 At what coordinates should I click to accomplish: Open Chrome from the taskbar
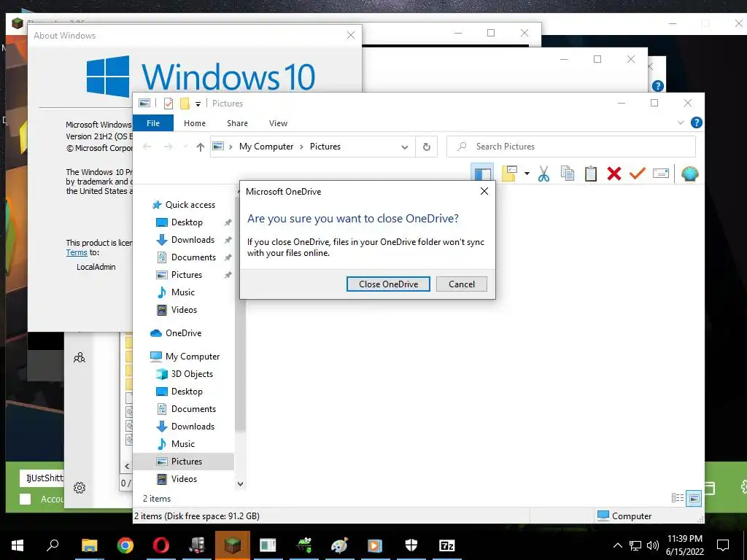pos(125,545)
